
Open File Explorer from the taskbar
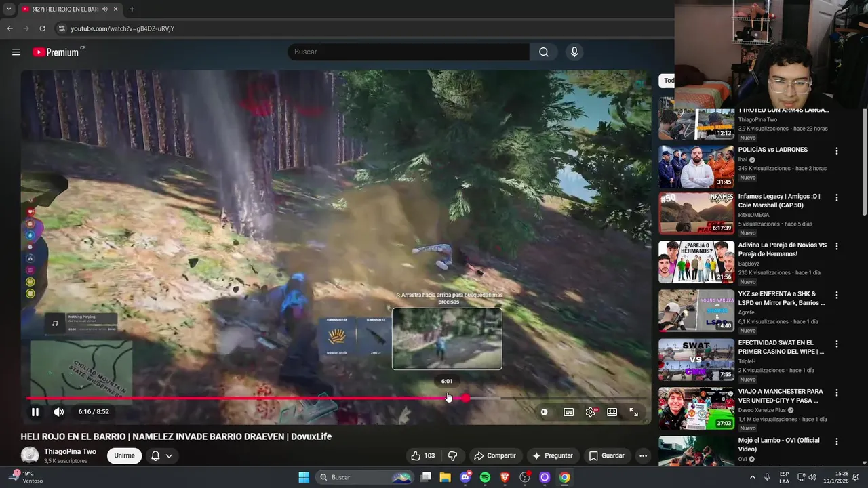[x=446, y=477]
